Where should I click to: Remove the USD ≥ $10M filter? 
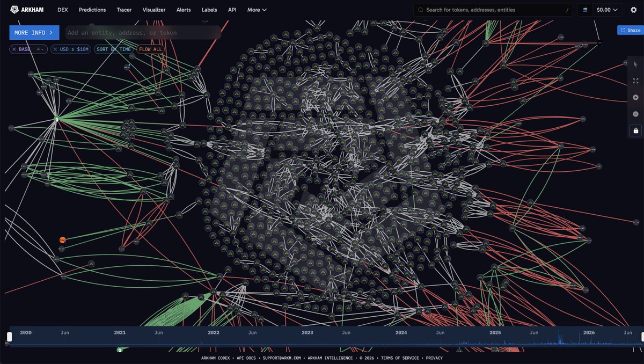(x=55, y=49)
